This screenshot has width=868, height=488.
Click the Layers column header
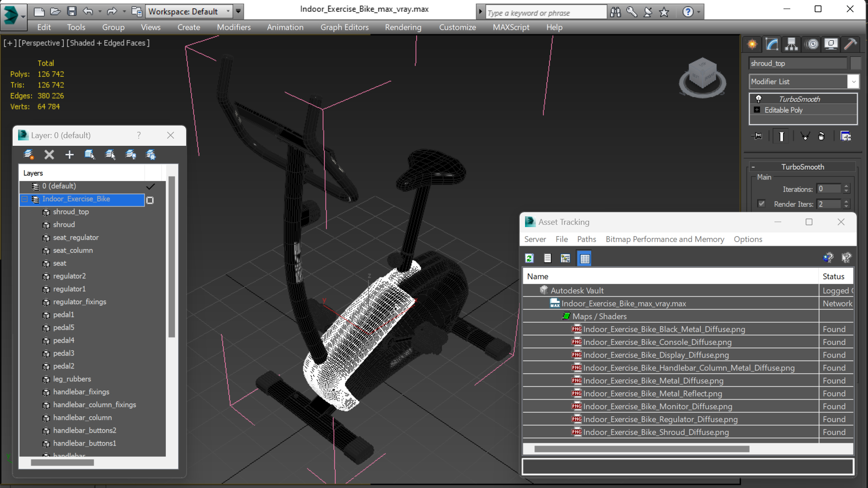[x=82, y=173]
